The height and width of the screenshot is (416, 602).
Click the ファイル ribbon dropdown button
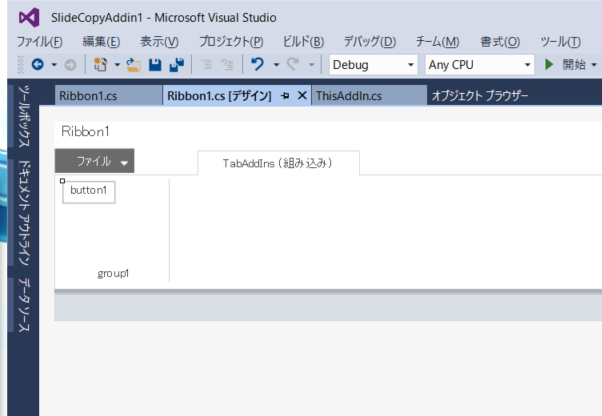pyautogui.click(x=94, y=161)
